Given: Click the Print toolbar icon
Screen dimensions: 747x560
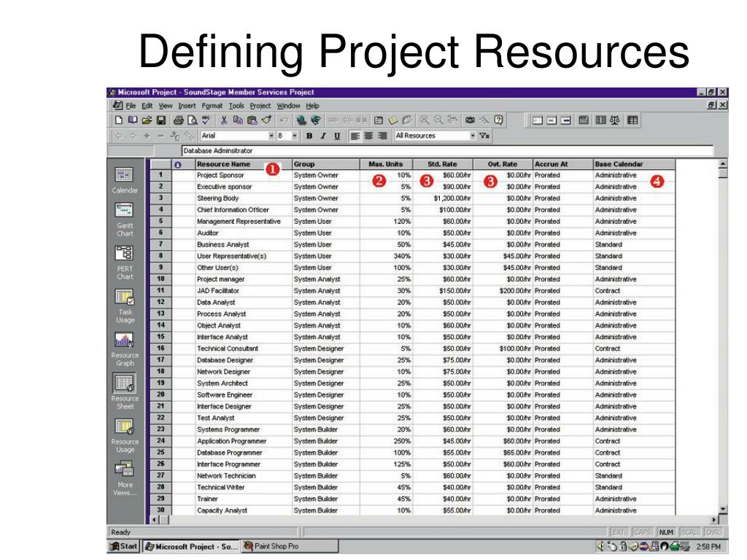Looking at the screenshot, I should [179, 120].
